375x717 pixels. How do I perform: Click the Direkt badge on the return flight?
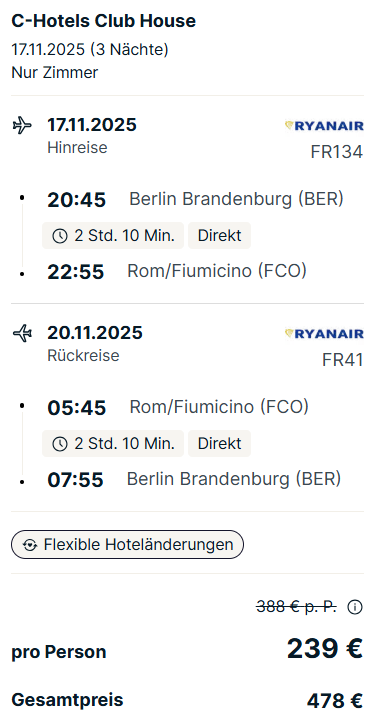[x=220, y=444]
